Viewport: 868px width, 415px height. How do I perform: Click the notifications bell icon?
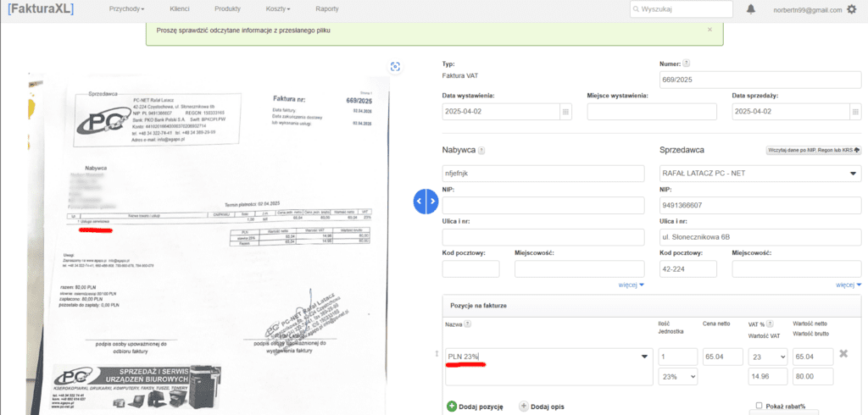[751, 9]
